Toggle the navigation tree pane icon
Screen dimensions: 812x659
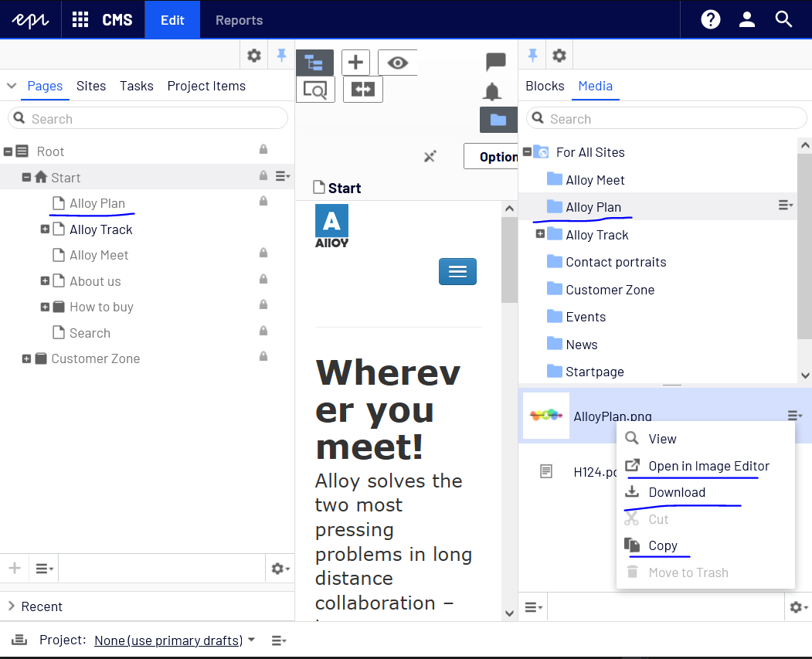point(314,63)
